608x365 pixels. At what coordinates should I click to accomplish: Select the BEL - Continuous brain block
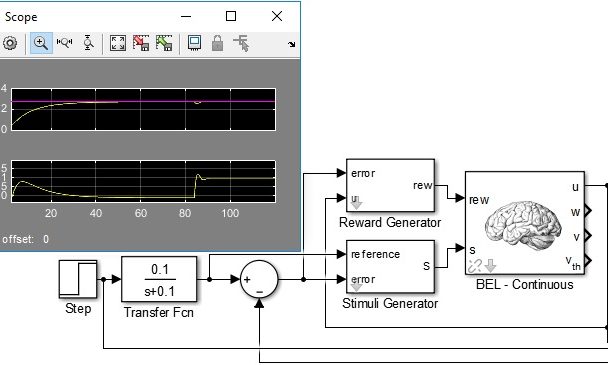[x=525, y=223]
